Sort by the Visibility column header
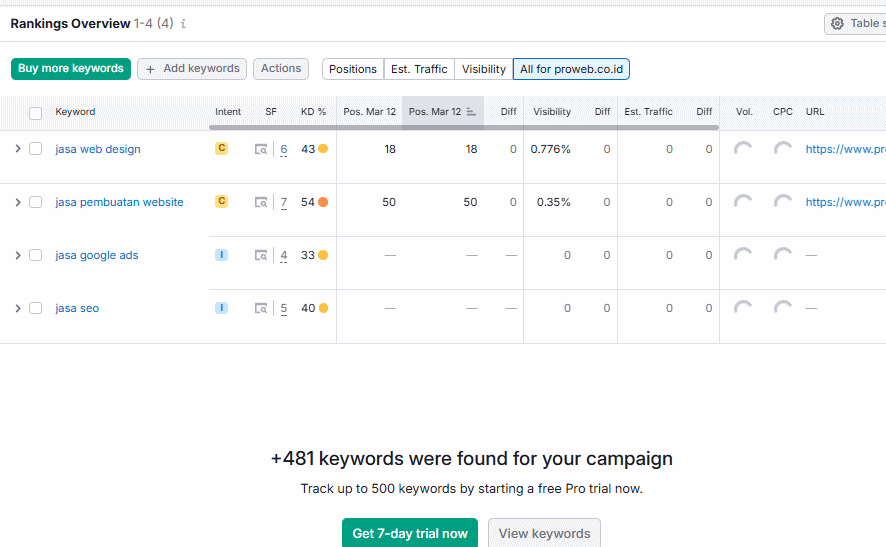The height and width of the screenshot is (547, 886). (x=552, y=112)
